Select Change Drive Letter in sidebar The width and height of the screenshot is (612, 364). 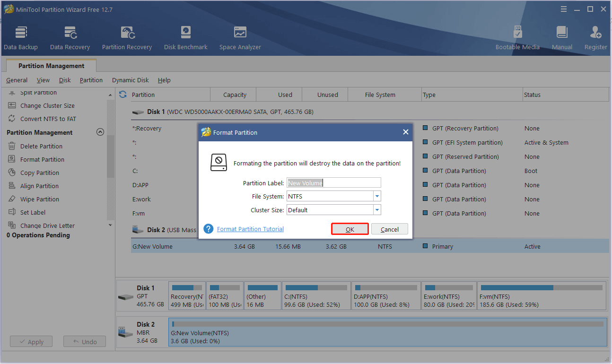tap(47, 225)
